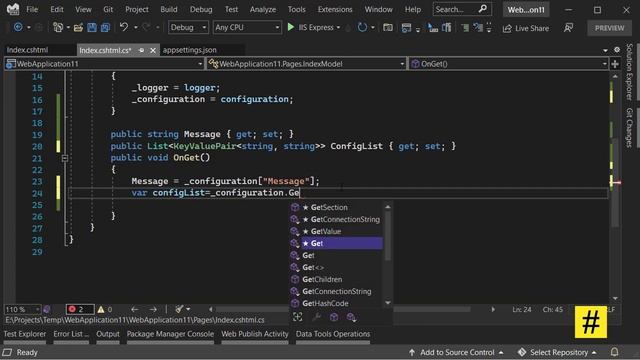
Task: Pin the Index.cshtml.cs tab
Action: [x=141, y=50]
